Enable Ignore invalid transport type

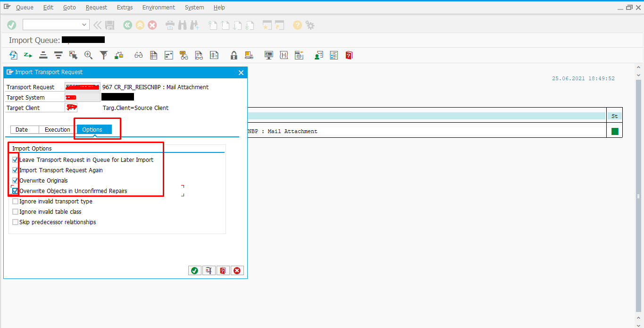click(x=15, y=202)
